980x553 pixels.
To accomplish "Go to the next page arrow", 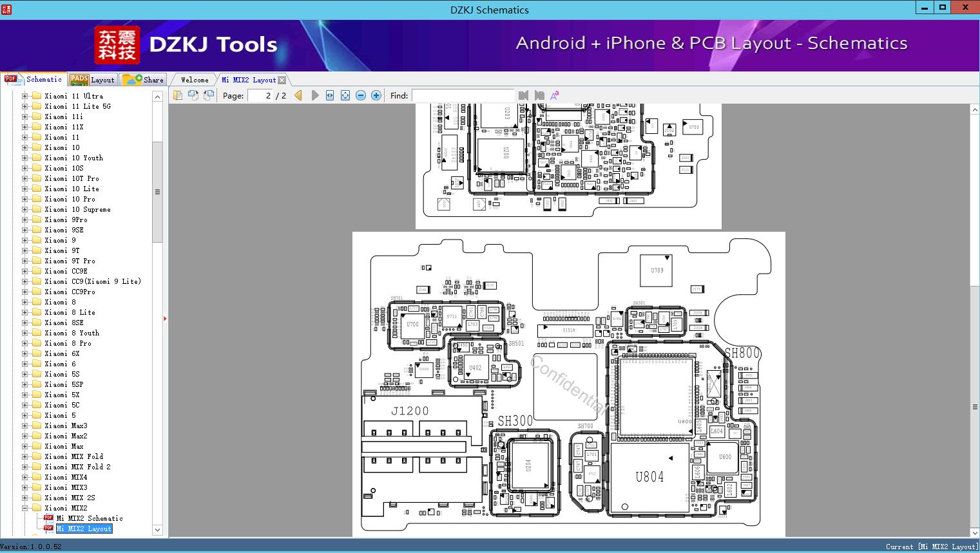I will tap(314, 95).
